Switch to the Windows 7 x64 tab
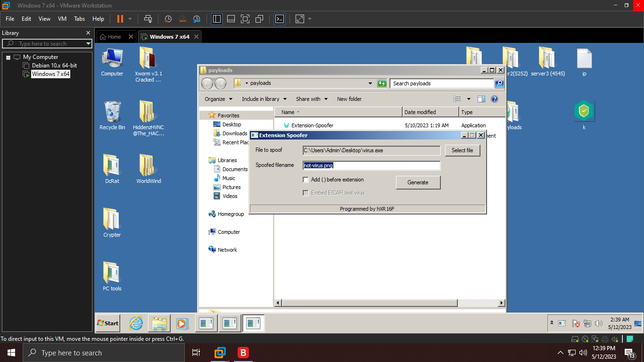644x362 pixels. pos(170,36)
